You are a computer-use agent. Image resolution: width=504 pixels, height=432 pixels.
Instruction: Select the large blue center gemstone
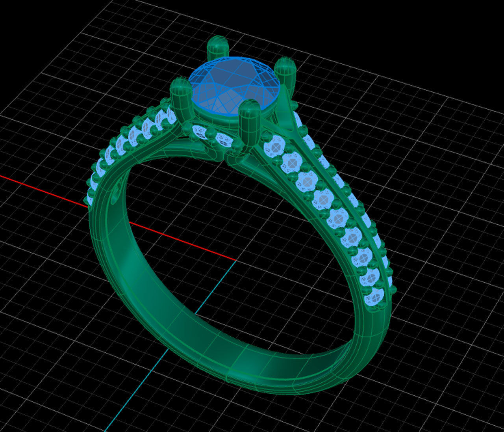click(x=235, y=86)
